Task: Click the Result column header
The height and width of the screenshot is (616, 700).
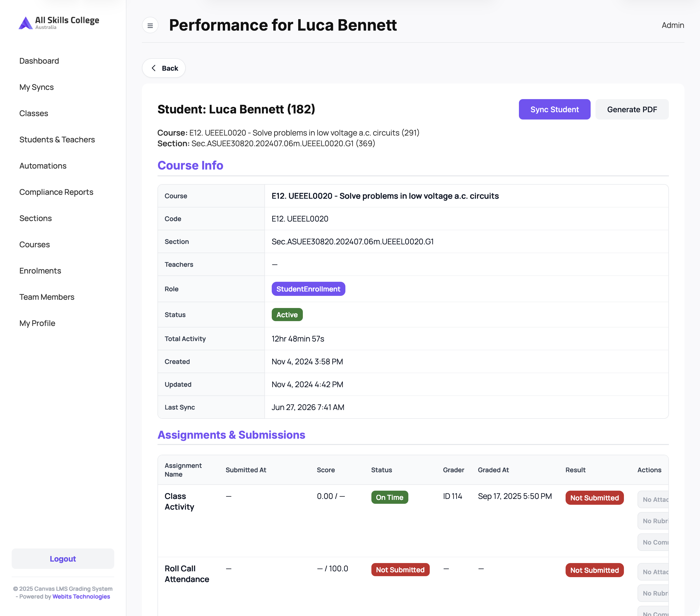Action: pyautogui.click(x=575, y=470)
